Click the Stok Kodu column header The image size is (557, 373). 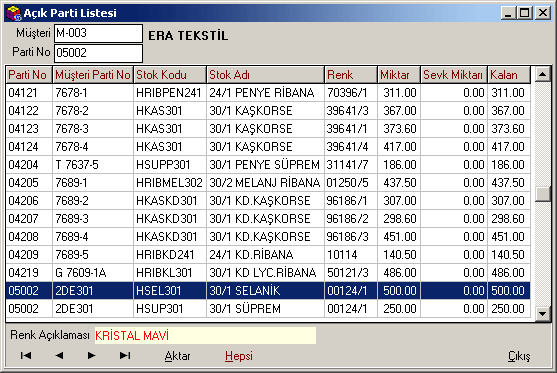pyautogui.click(x=170, y=75)
